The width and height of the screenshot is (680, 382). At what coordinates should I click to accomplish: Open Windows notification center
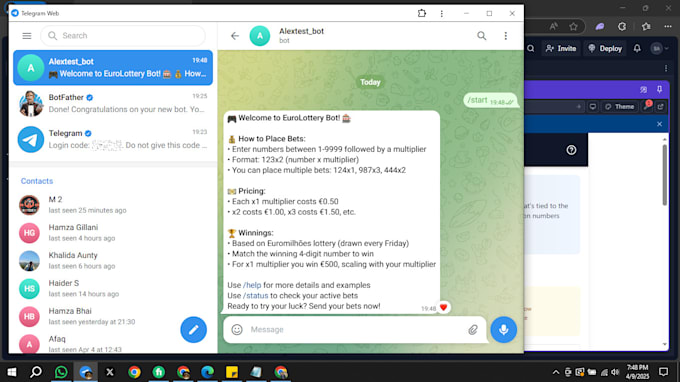(663, 372)
